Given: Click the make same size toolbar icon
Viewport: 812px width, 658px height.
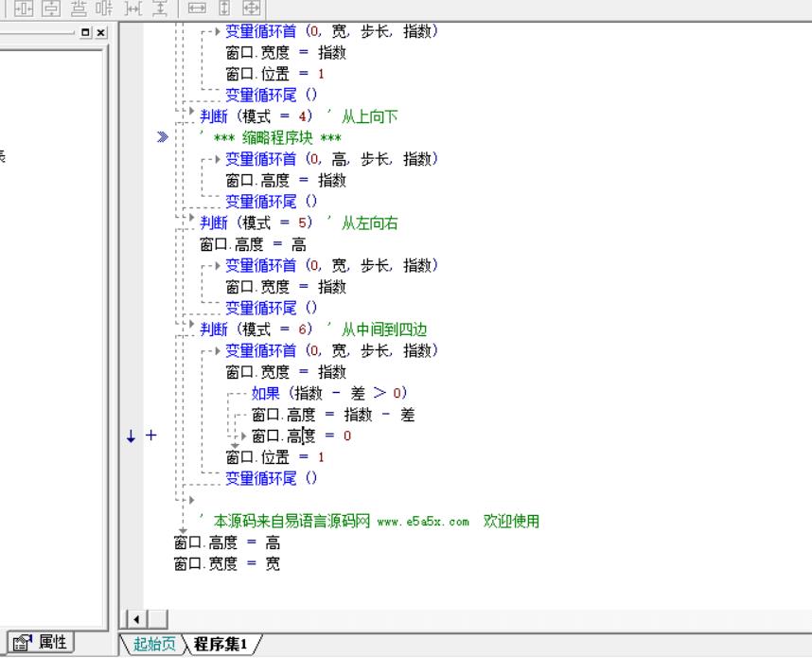Looking at the screenshot, I should [x=252, y=8].
